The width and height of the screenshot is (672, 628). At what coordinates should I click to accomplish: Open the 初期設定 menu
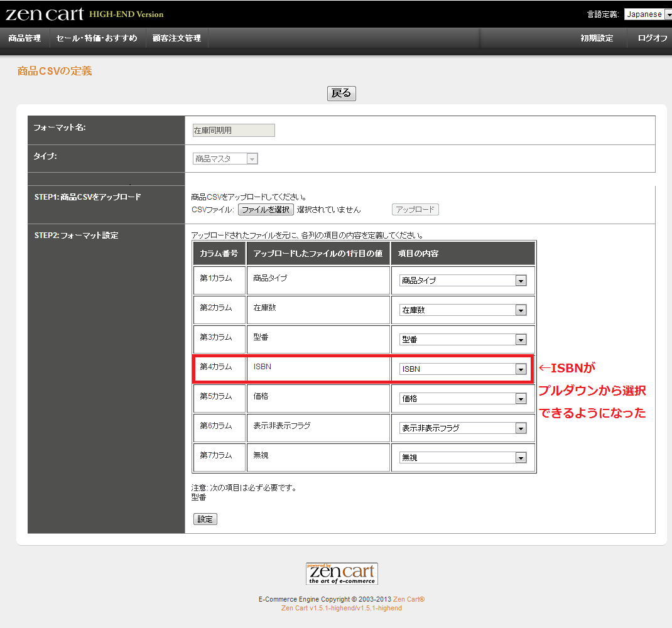(x=597, y=38)
